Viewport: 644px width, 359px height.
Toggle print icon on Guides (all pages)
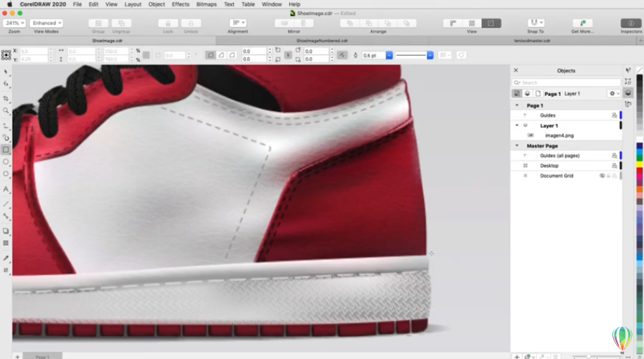[x=615, y=155]
